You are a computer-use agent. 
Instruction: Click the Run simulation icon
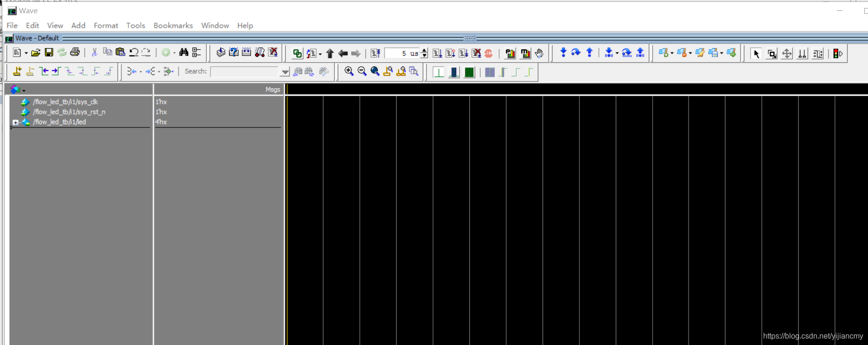tap(437, 53)
